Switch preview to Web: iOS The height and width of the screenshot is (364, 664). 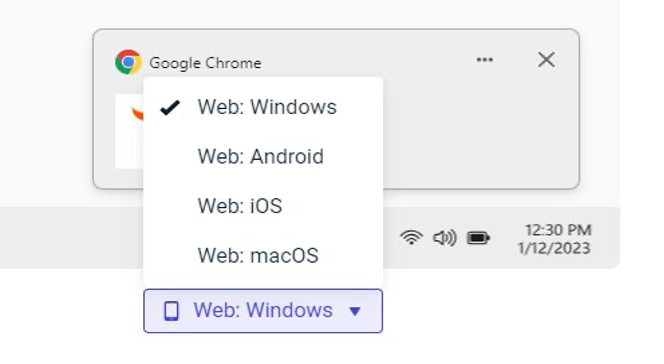pyautogui.click(x=263, y=206)
